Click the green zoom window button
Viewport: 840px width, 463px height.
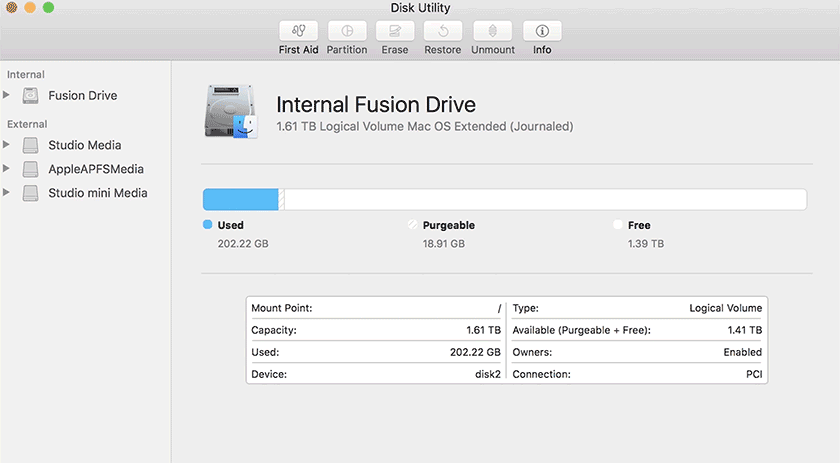point(48,8)
